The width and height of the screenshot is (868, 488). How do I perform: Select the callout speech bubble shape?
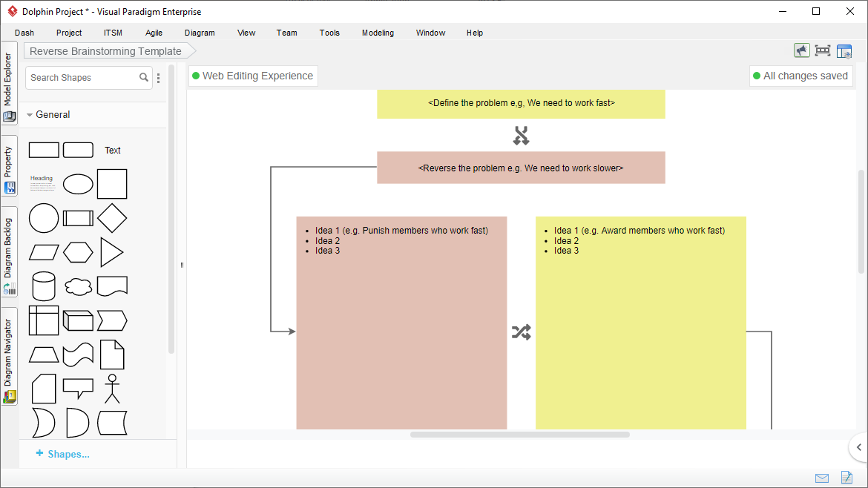click(x=78, y=389)
